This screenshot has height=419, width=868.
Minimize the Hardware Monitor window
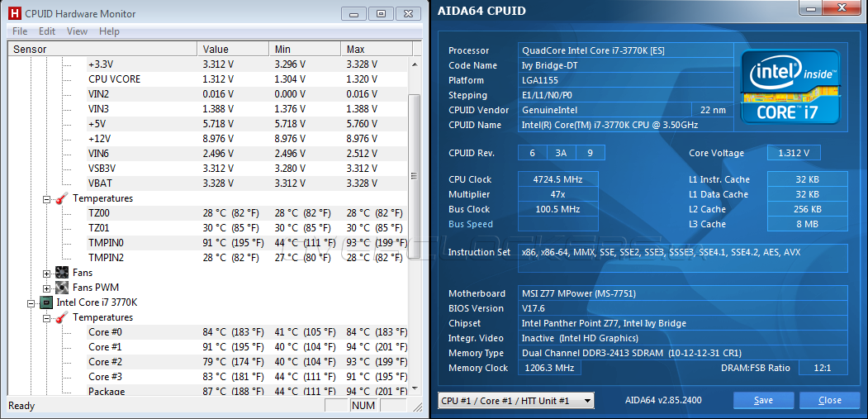[x=353, y=14]
